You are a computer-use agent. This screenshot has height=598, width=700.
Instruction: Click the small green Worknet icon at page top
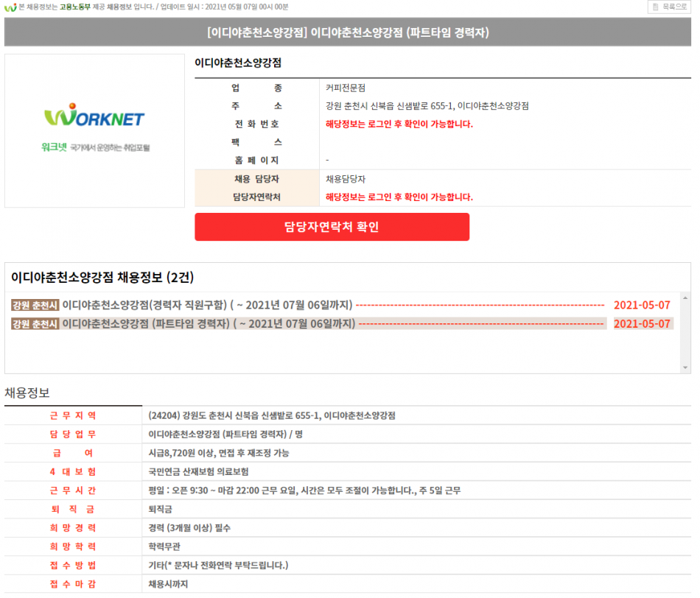pos(10,7)
